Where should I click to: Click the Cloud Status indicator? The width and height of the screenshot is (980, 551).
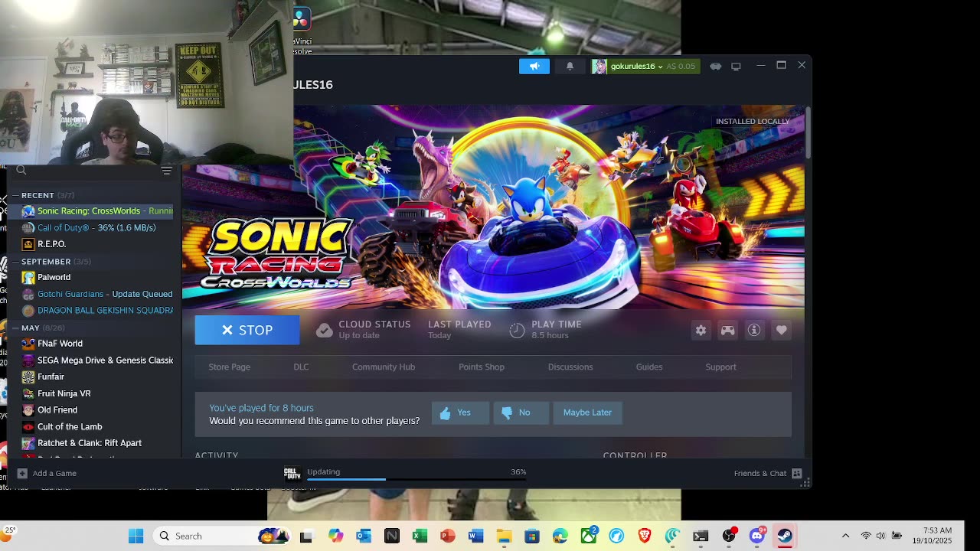click(x=364, y=330)
